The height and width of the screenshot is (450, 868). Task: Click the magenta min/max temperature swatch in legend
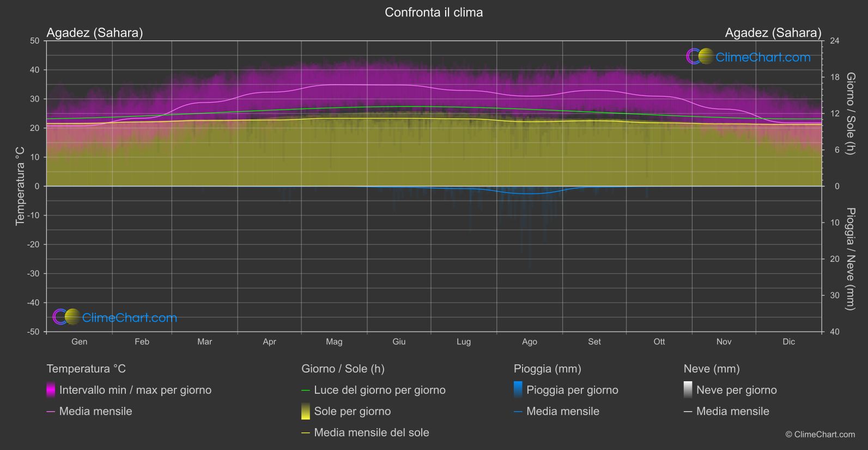pyautogui.click(x=51, y=390)
